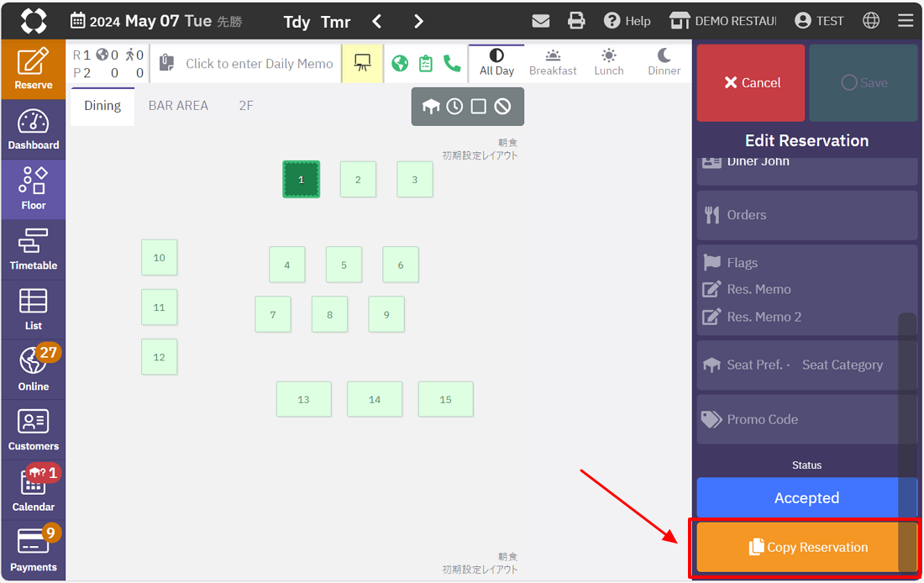Screen dimensions: 924x583
Task: Open the Payments section
Action: 33,550
